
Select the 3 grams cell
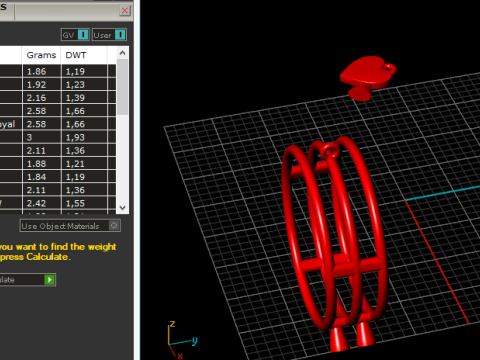click(x=42, y=137)
